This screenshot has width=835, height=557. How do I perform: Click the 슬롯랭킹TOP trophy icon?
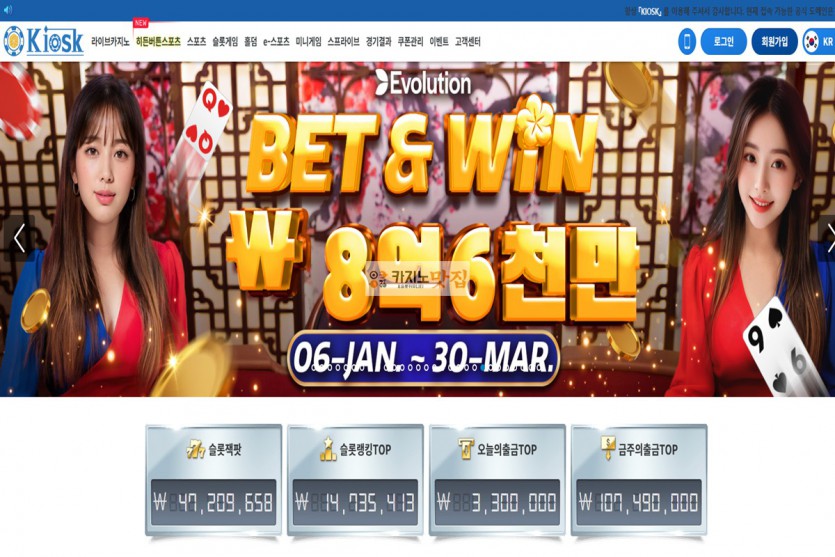328,449
